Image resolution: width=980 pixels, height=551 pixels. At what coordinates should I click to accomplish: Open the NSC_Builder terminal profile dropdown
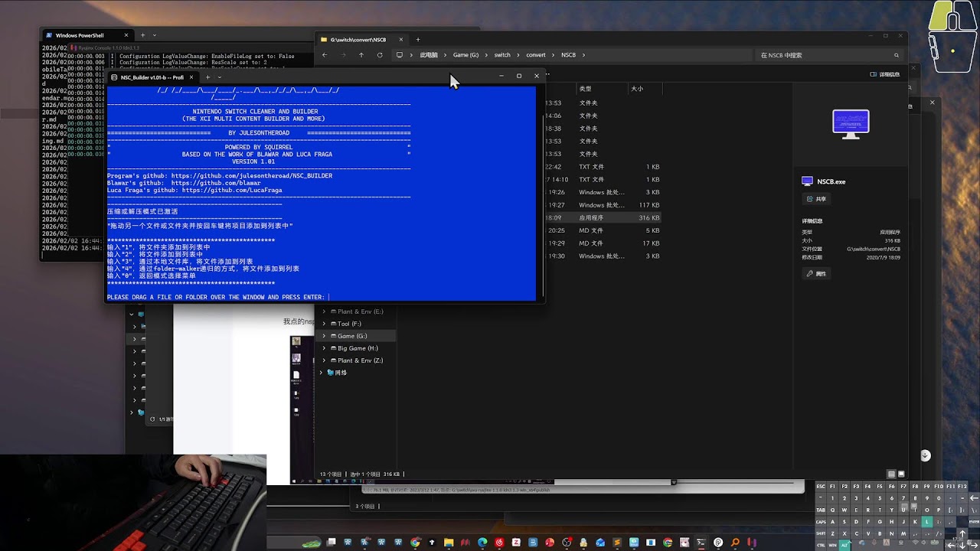pos(220,77)
